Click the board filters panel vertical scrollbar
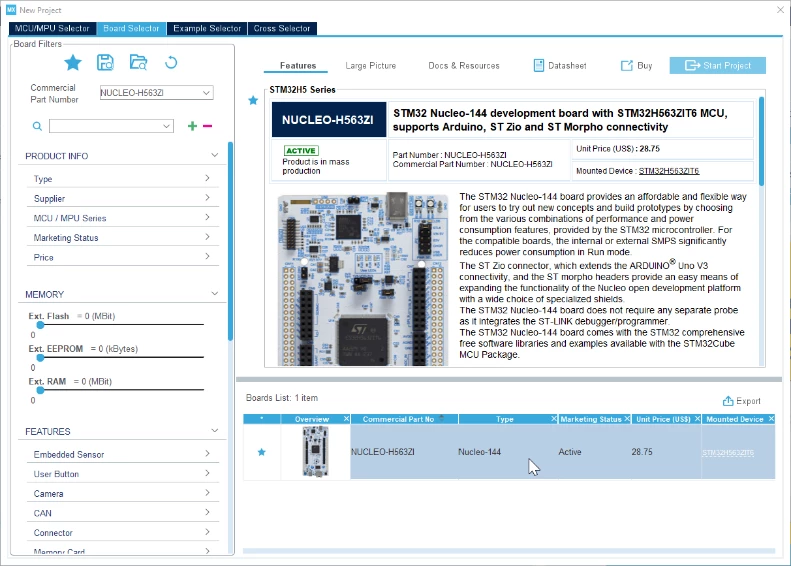The height and width of the screenshot is (566, 791). click(x=231, y=241)
